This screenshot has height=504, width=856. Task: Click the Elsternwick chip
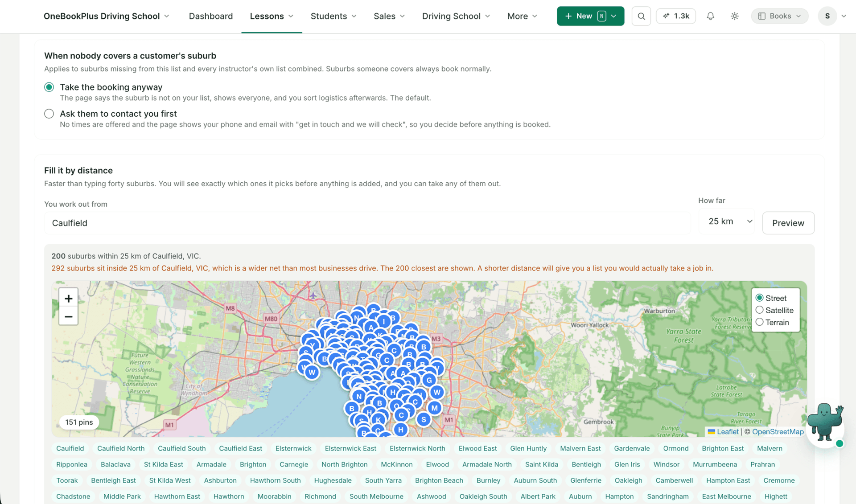pyautogui.click(x=293, y=448)
